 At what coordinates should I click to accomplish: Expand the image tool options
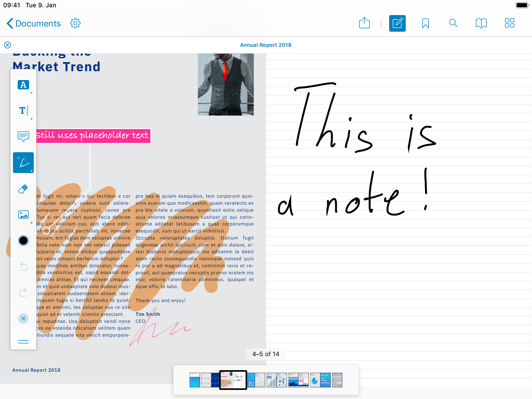(31, 223)
